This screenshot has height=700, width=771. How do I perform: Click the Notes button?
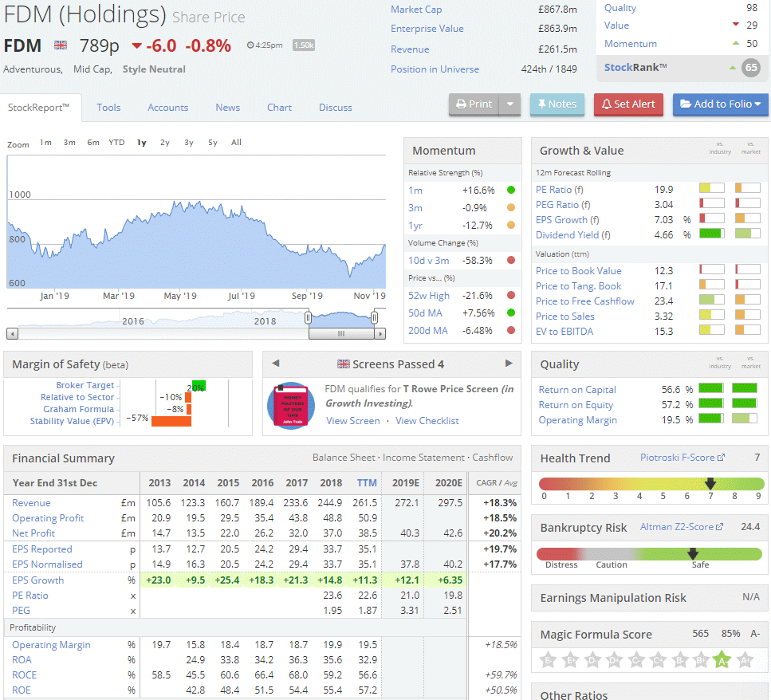(x=557, y=104)
